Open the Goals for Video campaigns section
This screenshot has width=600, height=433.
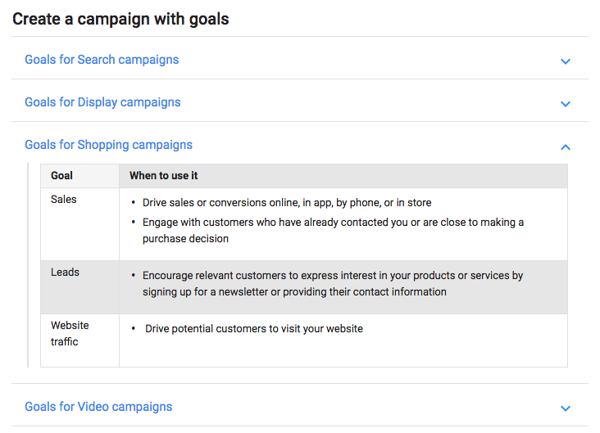coord(98,407)
